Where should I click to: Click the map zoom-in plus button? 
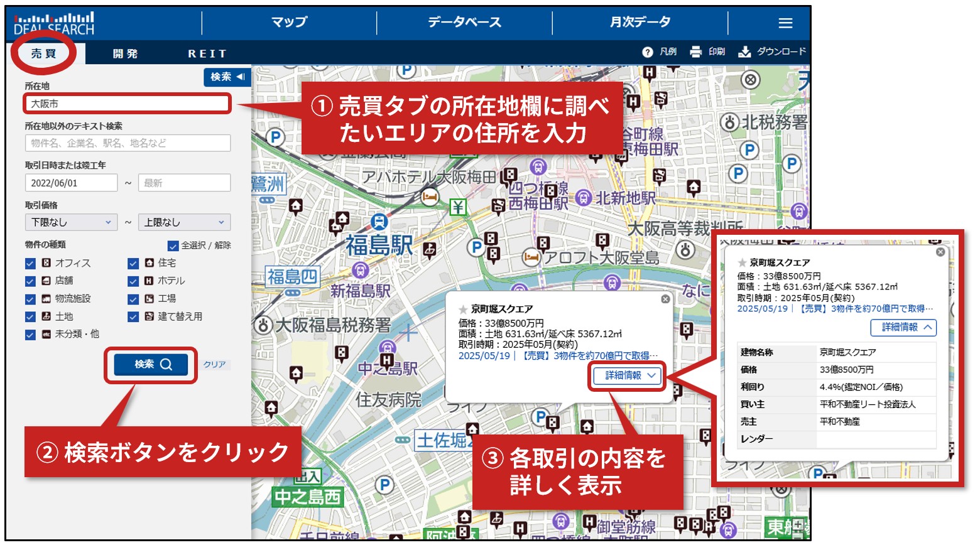click(x=798, y=524)
